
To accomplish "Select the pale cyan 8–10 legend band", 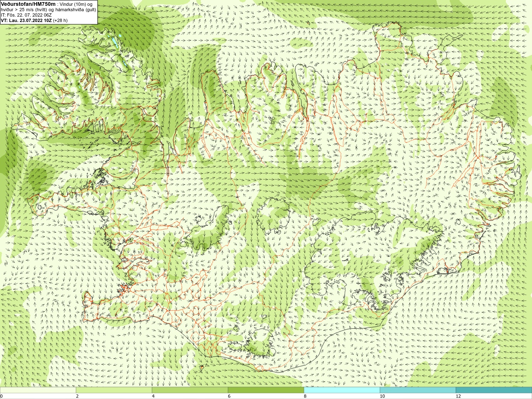I will [342, 390].
